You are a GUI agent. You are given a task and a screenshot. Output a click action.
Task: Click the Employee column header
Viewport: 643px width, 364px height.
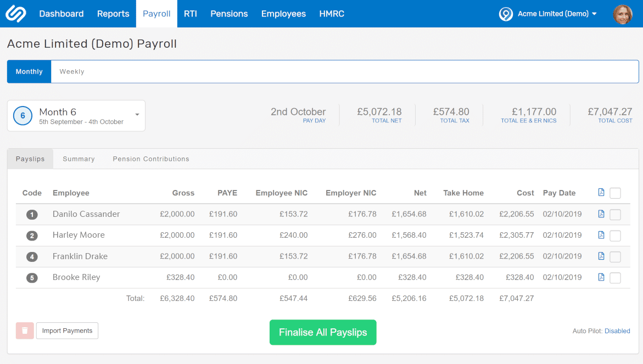coord(71,193)
